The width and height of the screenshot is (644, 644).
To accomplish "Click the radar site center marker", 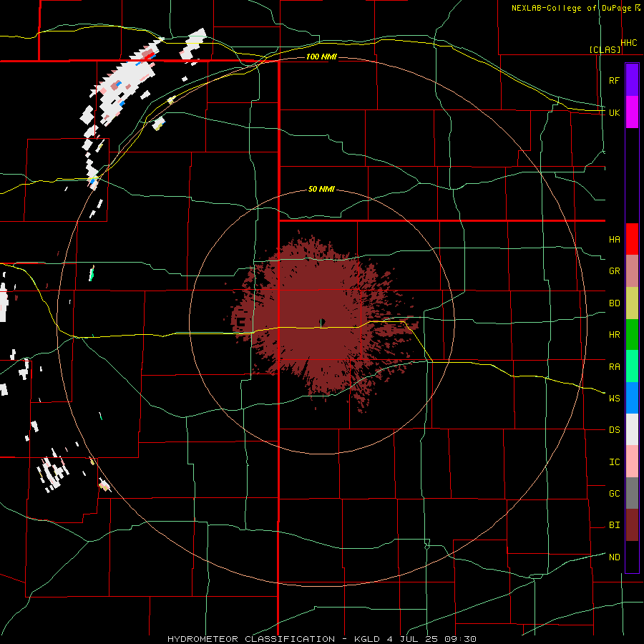I will 323,321.
